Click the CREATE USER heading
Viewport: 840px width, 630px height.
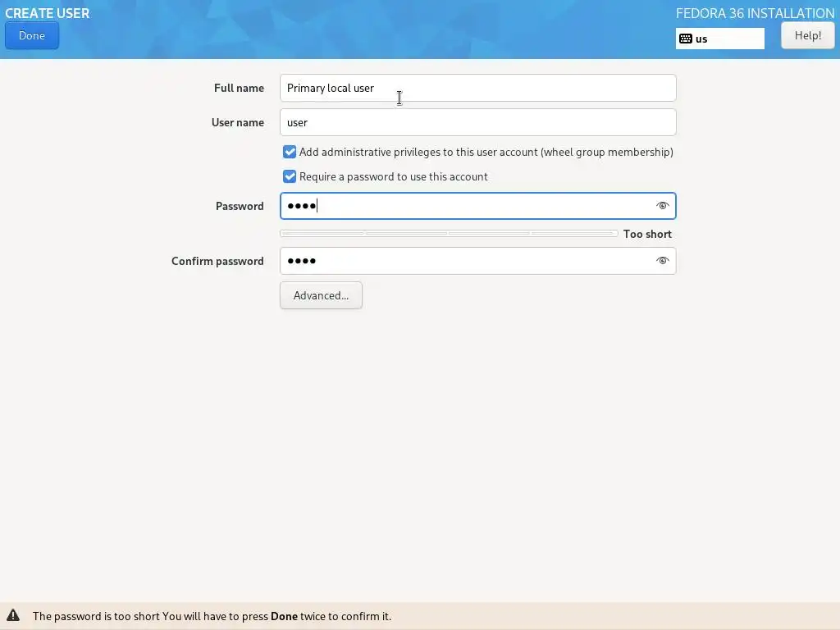47,13
